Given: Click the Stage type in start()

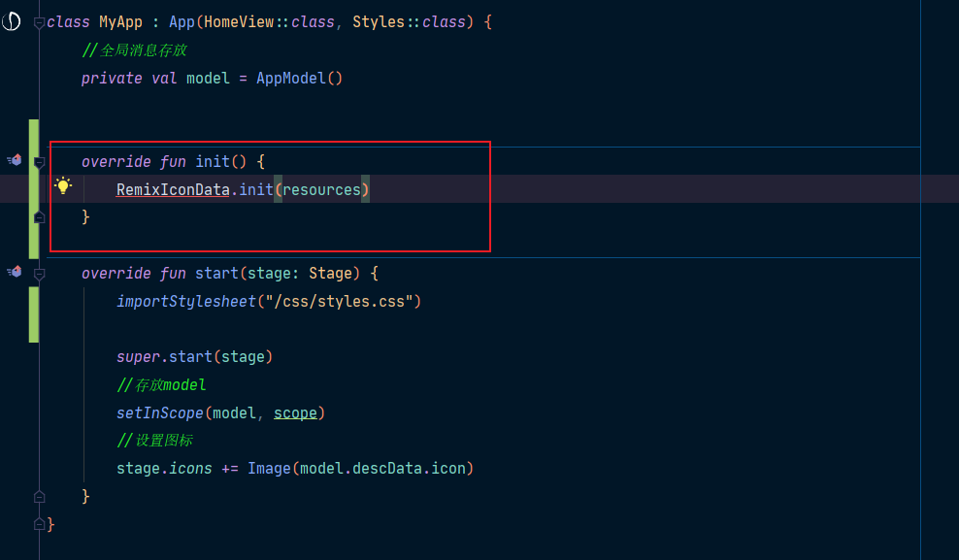Looking at the screenshot, I should 330,273.
